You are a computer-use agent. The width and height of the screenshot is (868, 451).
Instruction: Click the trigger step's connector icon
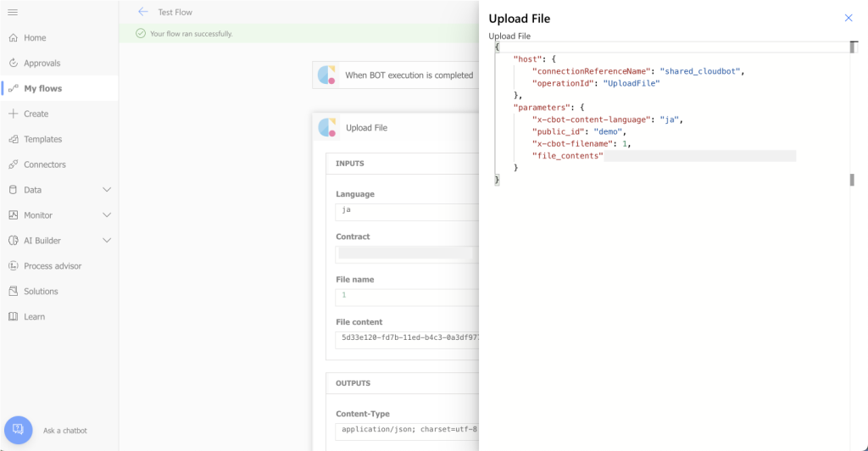pos(326,75)
